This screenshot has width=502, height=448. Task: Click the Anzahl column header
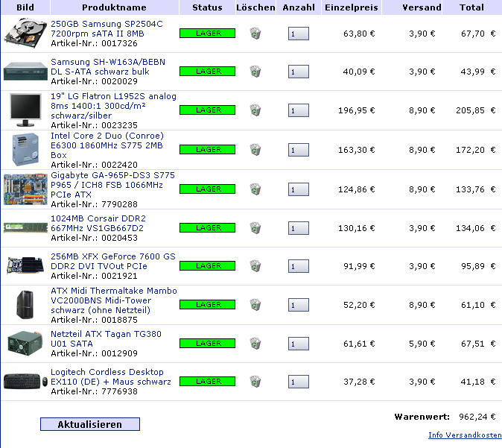(x=299, y=7)
